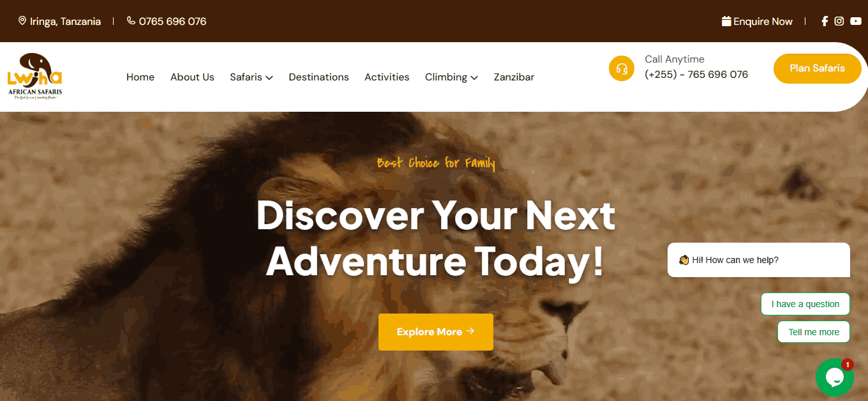Click the calendar icon beside Enquire Now

tap(726, 21)
